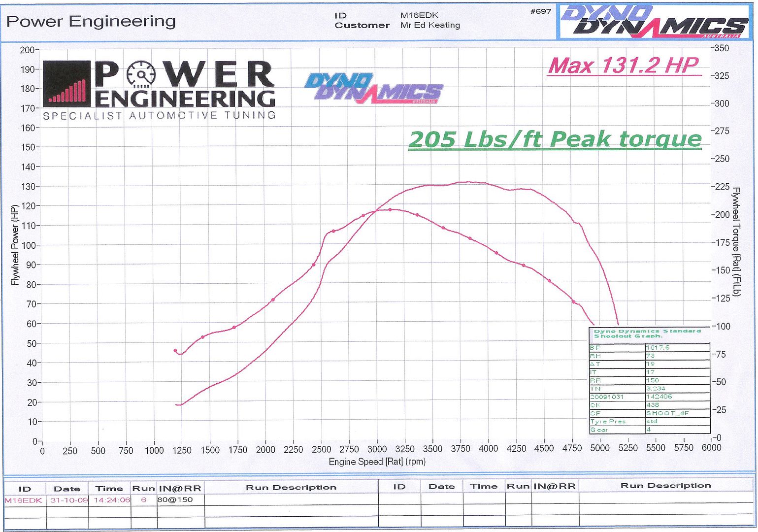Image resolution: width=758 pixels, height=532 pixels.
Task: Click the Dyno Dynamics logo inside the graph area
Action: (x=374, y=88)
